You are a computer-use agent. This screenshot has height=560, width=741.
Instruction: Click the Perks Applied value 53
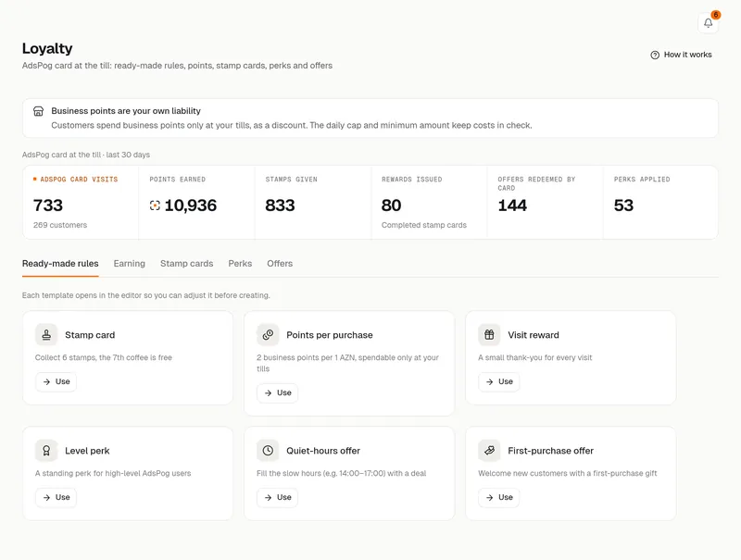623,205
